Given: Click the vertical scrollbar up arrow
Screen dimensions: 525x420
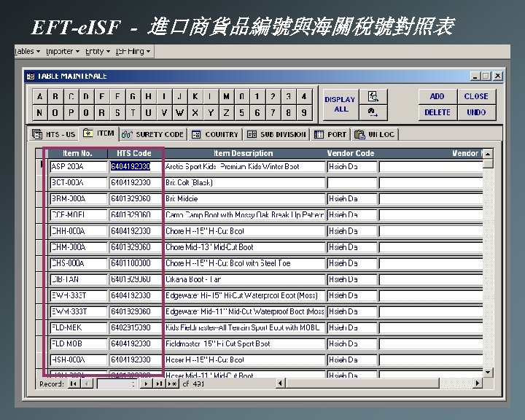Looking at the screenshot, I should pyautogui.click(x=488, y=154).
